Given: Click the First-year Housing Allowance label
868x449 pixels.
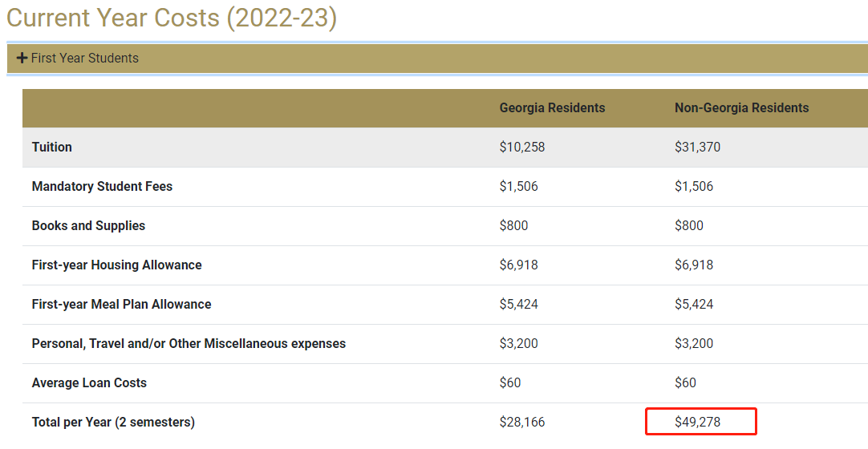Looking at the screenshot, I should pyautogui.click(x=116, y=265).
